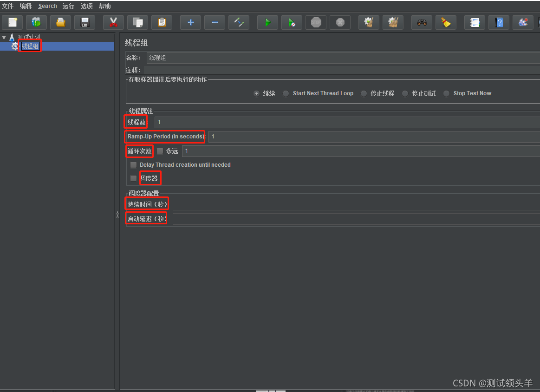540x392 pixels.
Task: Click the Stop sign icon
Action: coord(316,22)
